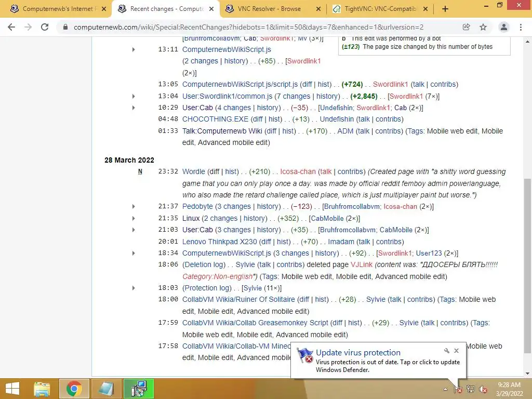Open the red VJLink deleted page link

click(362, 264)
